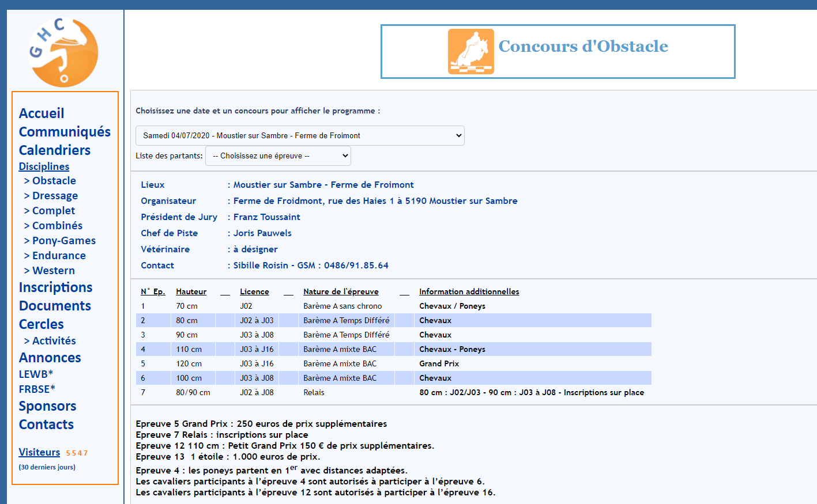Click the orange show jumping icon
817x504 pixels.
(471, 51)
